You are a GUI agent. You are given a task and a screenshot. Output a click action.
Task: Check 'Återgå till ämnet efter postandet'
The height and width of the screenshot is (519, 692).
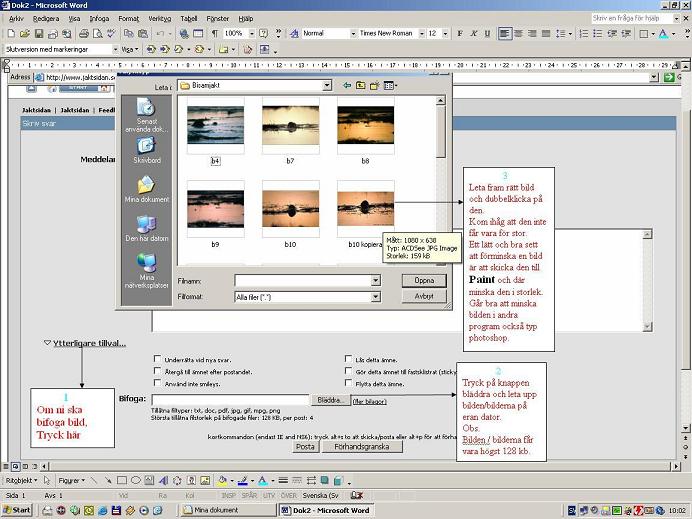point(157,371)
